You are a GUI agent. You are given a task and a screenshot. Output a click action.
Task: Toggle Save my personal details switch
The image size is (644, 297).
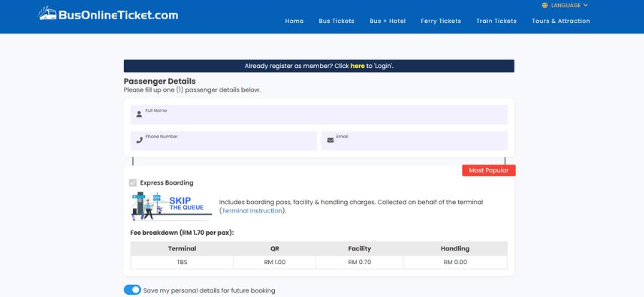point(132,290)
